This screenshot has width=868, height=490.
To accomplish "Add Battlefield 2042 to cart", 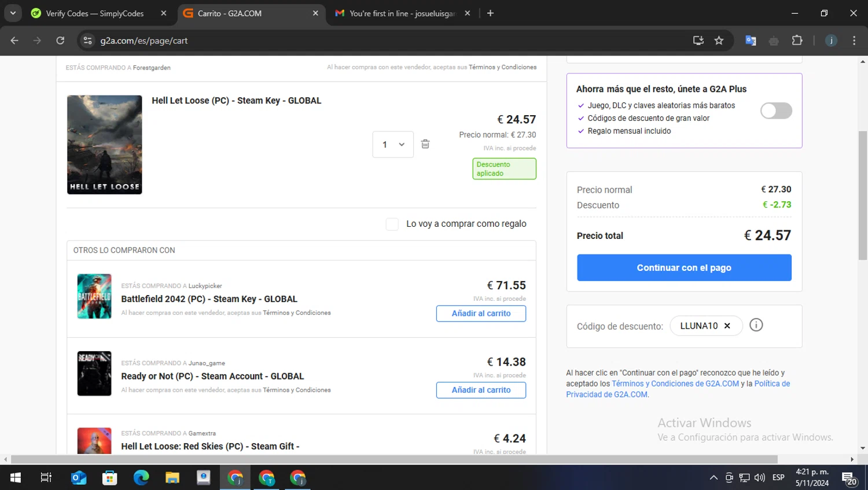I will point(481,314).
